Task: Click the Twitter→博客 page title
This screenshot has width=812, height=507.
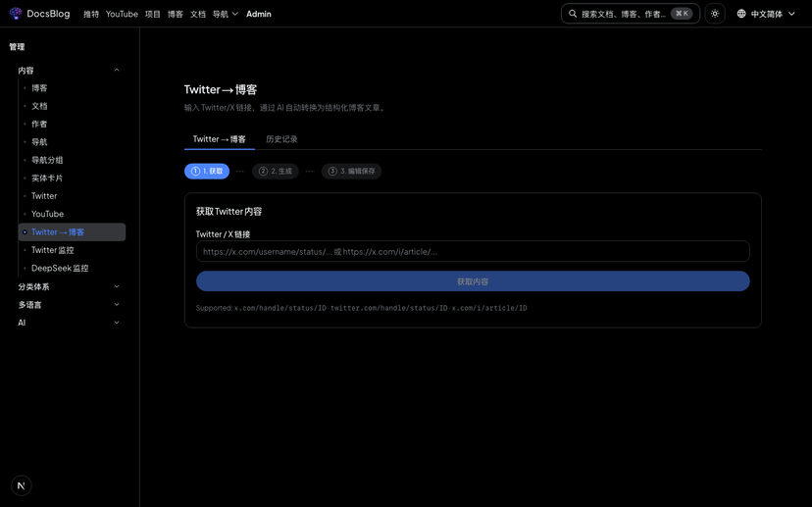Action: pos(221,89)
